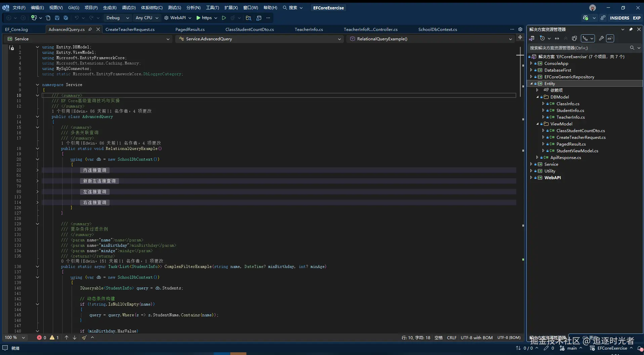The width and height of the screenshot is (644, 355).
Task: Open the Debug configuration dropdown
Action: (x=118, y=18)
